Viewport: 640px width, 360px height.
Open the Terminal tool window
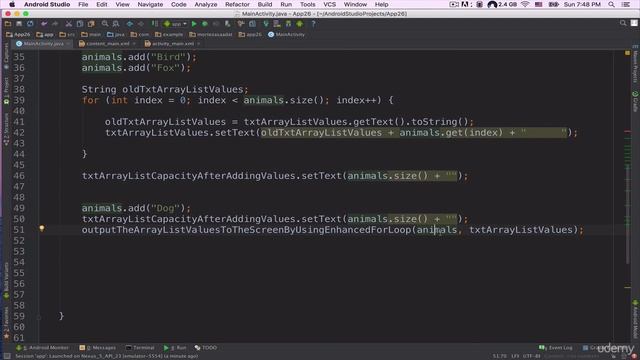click(140, 348)
